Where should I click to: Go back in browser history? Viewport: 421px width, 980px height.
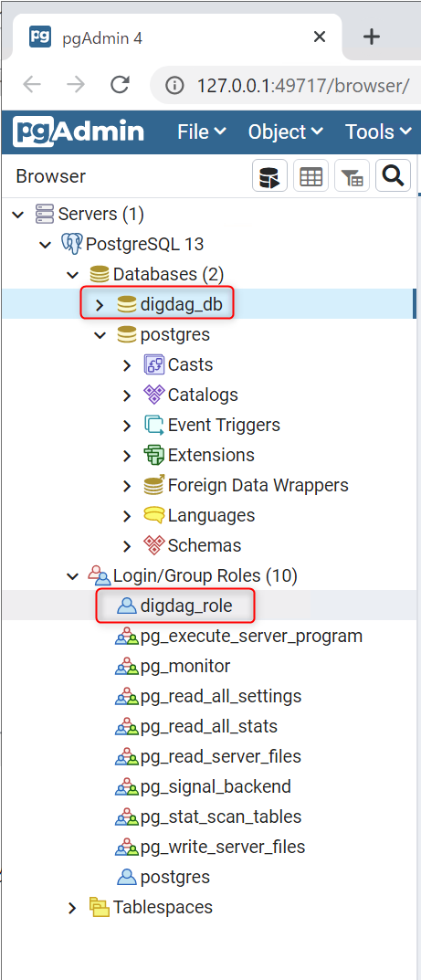[32, 85]
